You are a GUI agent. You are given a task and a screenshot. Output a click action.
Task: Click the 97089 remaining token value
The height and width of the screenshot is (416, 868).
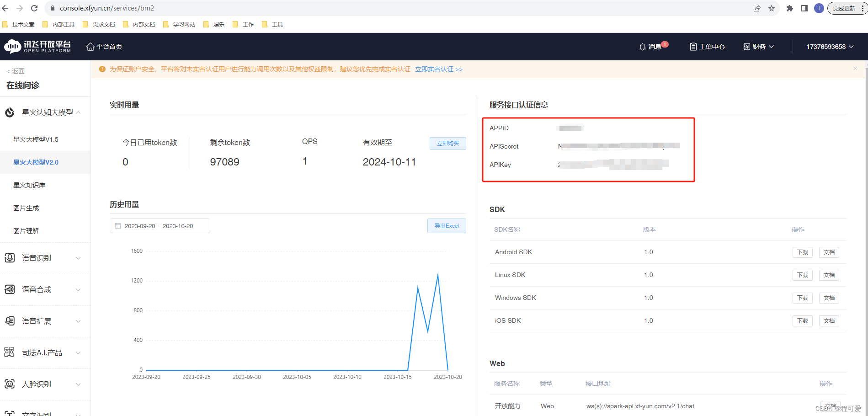tap(224, 162)
